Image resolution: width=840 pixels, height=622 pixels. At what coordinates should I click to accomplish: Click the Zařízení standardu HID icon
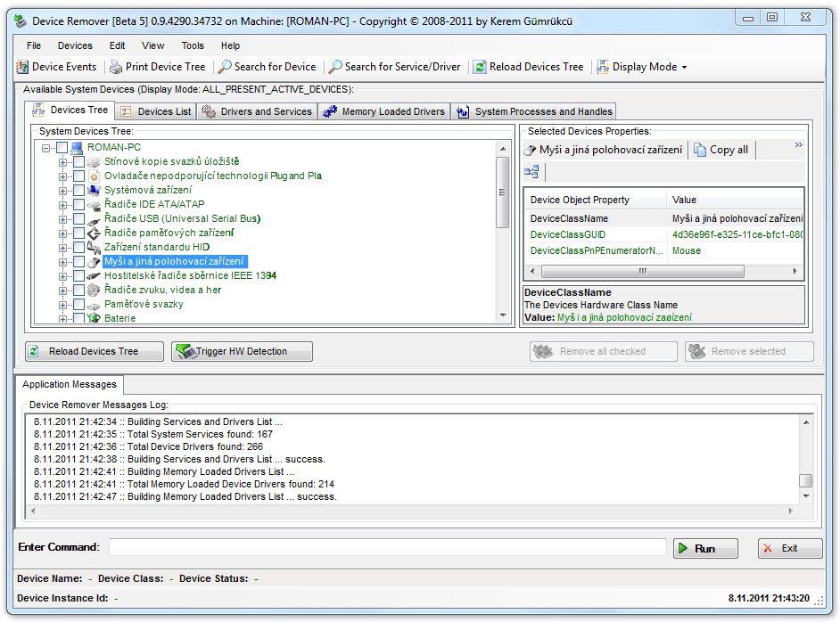(x=94, y=248)
